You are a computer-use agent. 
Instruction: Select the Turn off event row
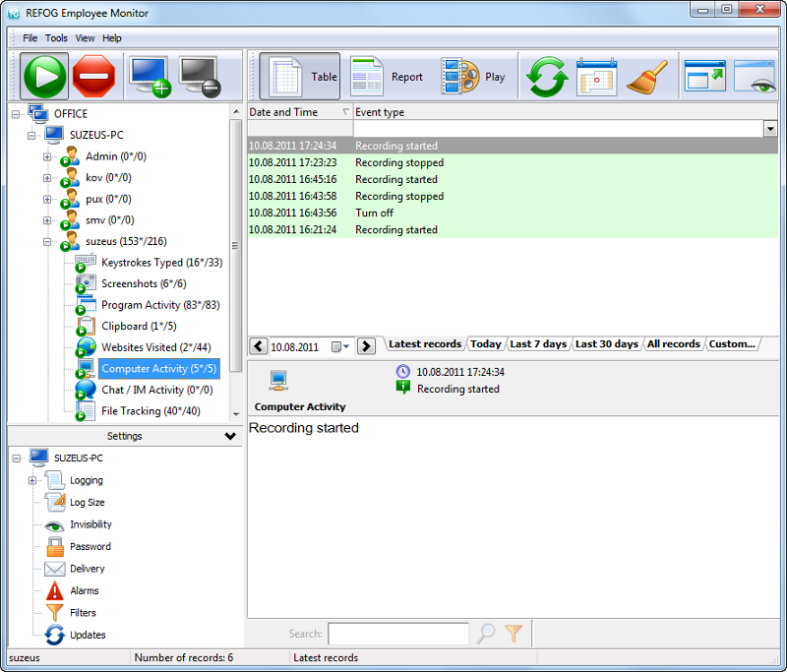click(513, 213)
